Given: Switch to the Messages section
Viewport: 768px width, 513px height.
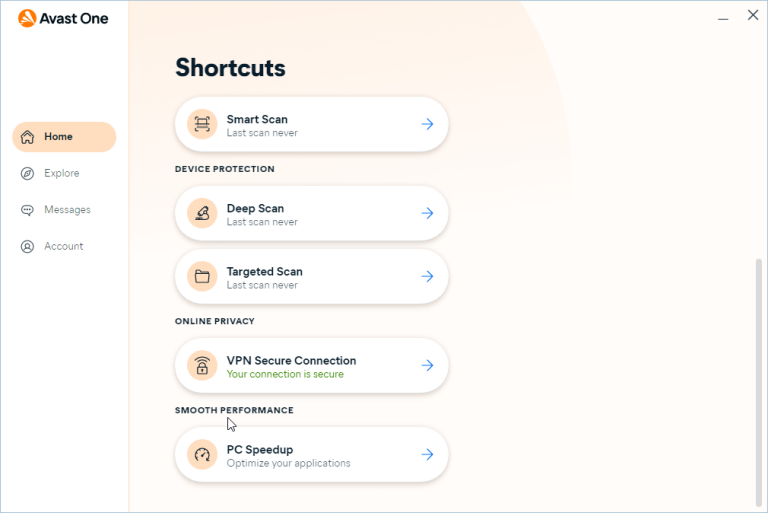Looking at the screenshot, I should pos(67,210).
